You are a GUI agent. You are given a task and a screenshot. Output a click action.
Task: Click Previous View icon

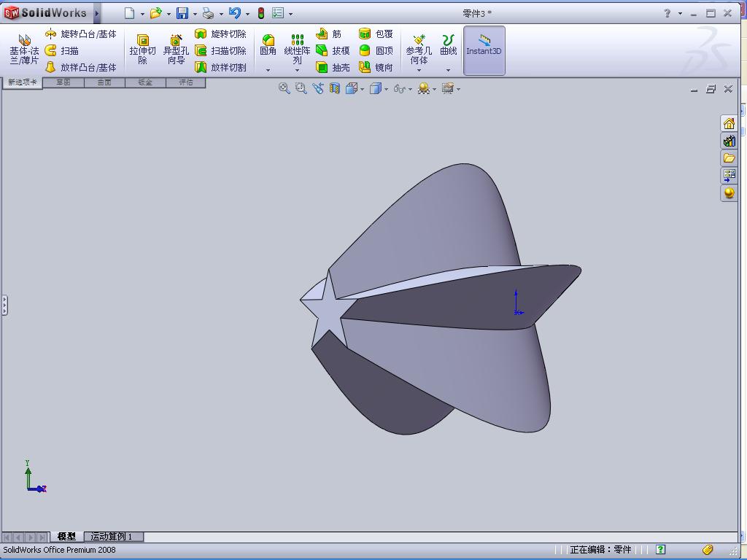coord(318,88)
